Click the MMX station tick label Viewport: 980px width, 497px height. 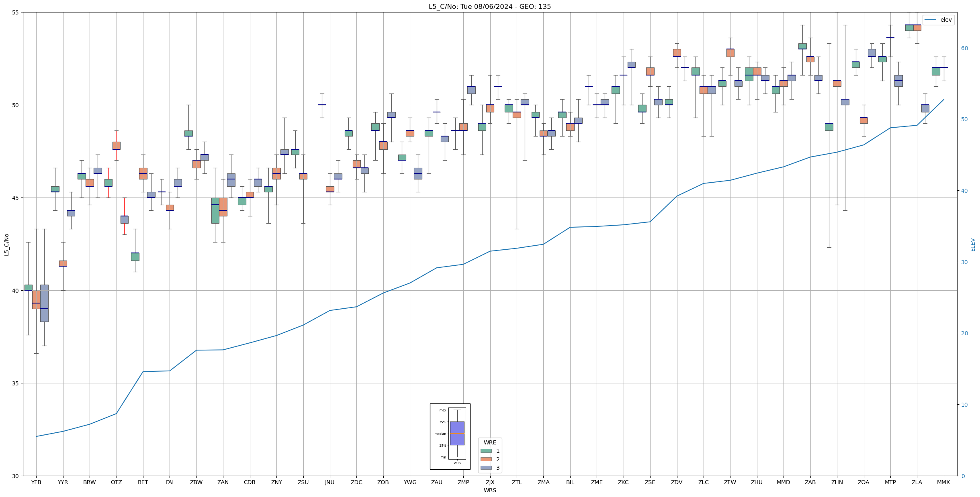pos(943,482)
